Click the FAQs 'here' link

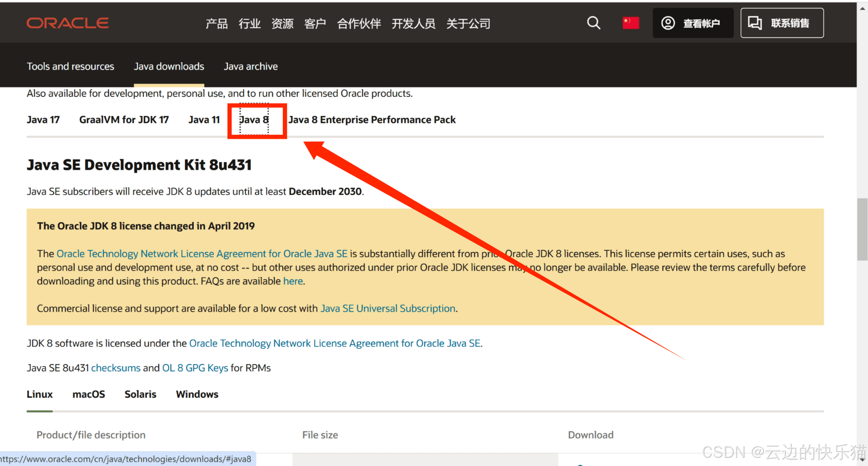pyautogui.click(x=293, y=281)
